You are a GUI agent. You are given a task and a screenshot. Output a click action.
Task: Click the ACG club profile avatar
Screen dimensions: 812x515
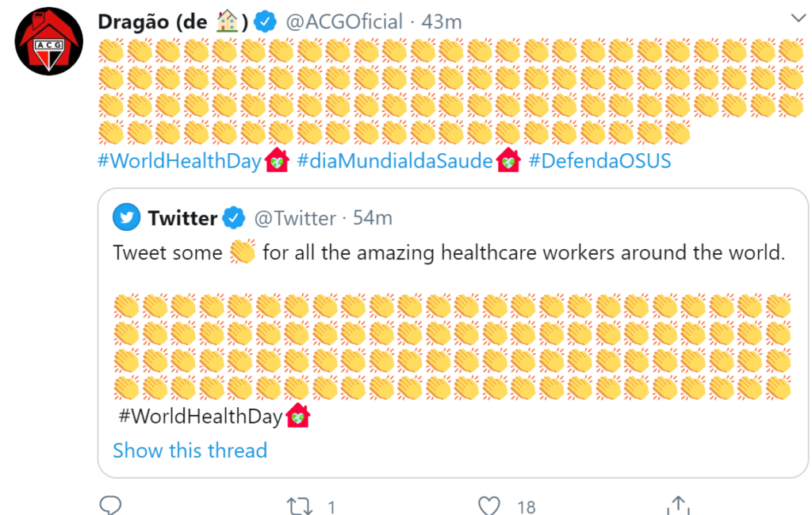click(48, 41)
